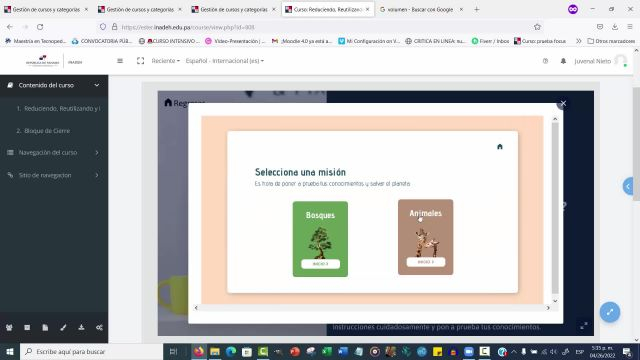This screenshot has width=640, height=360.
Task: Collapse the Contenido del curso section
Action: pyautogui.click(x=54, y=85)
